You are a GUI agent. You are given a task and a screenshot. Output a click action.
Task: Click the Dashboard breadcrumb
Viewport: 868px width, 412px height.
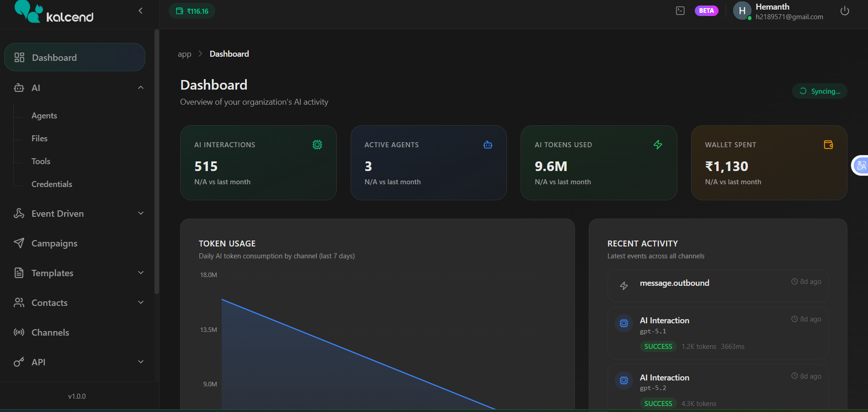[x=229, y=54]
